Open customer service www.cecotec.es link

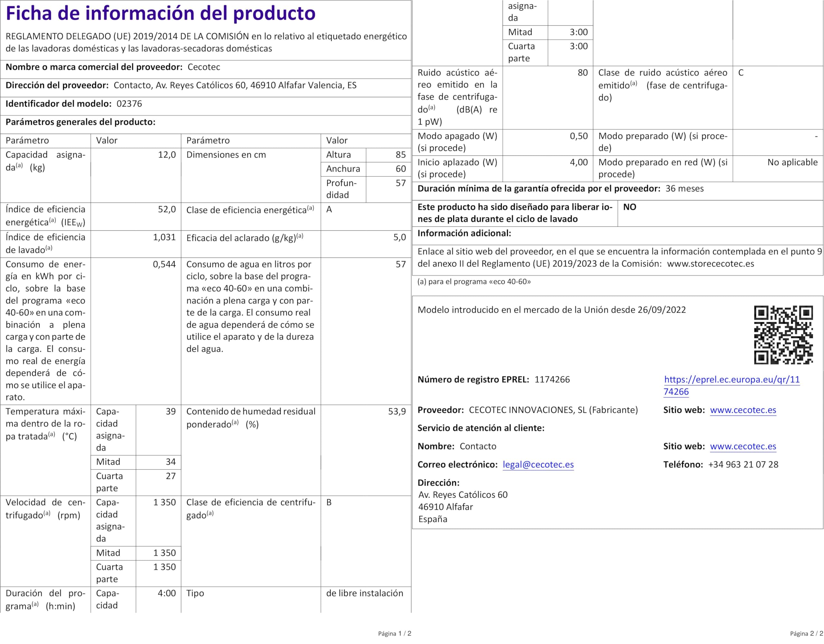pyautogui.click(x=743, y=446)
